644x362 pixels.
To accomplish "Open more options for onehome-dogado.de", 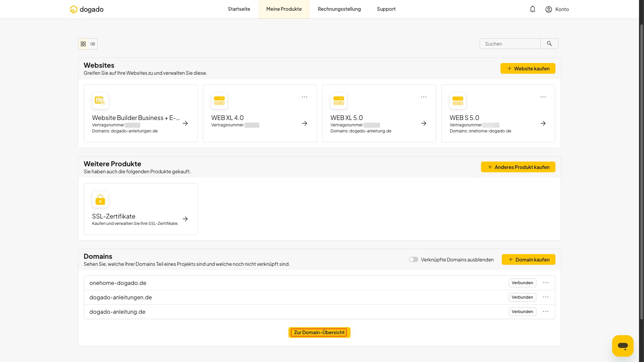I will pos(546,283).
